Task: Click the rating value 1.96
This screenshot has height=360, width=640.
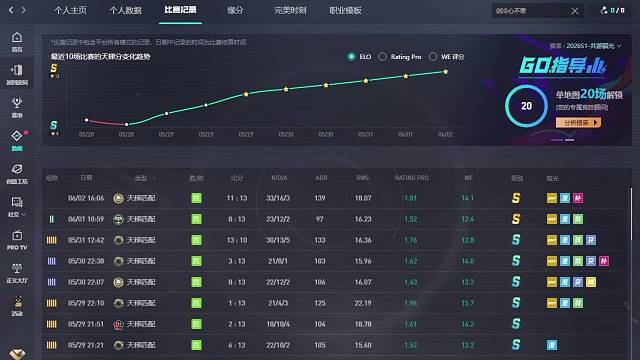Action: point(411,303)
